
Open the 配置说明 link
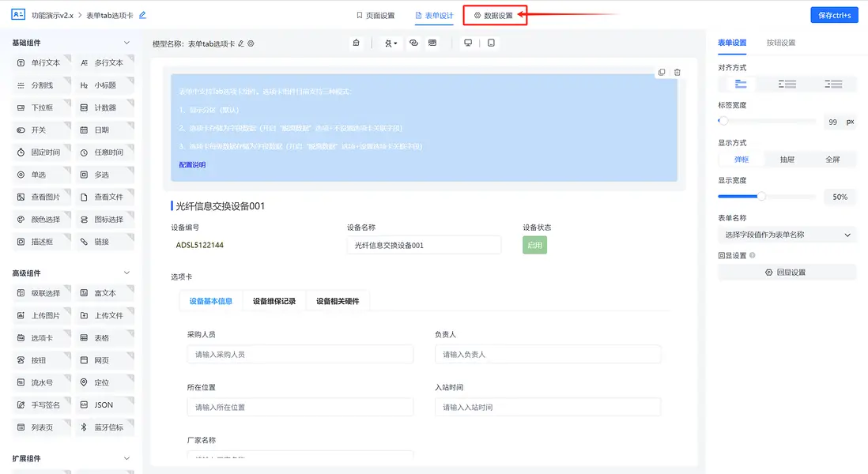pos(192,165)
